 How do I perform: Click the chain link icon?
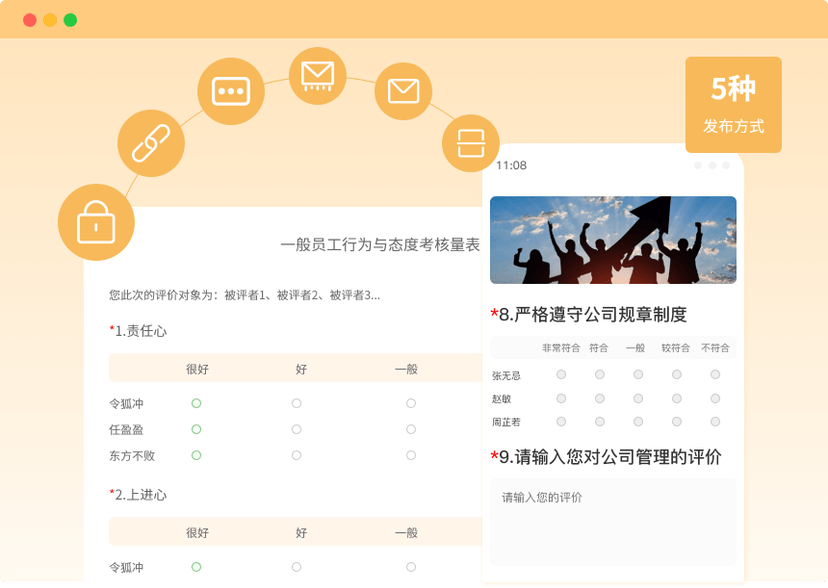click(x=151, y=142)
